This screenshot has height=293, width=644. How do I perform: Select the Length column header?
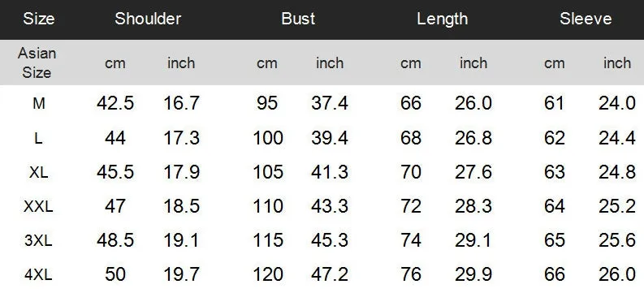pyautogui.click(x=443, y=19)
